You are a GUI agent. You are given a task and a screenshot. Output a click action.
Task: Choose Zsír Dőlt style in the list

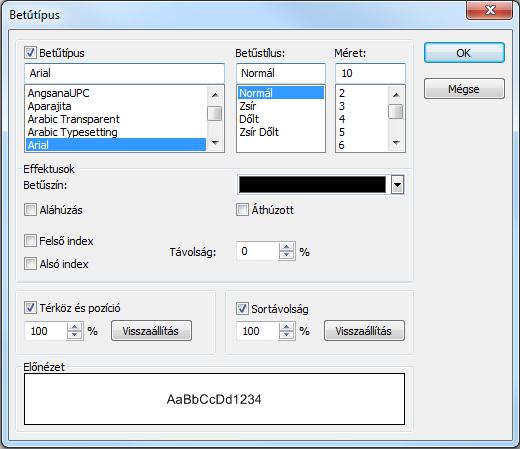coord(281,132)
